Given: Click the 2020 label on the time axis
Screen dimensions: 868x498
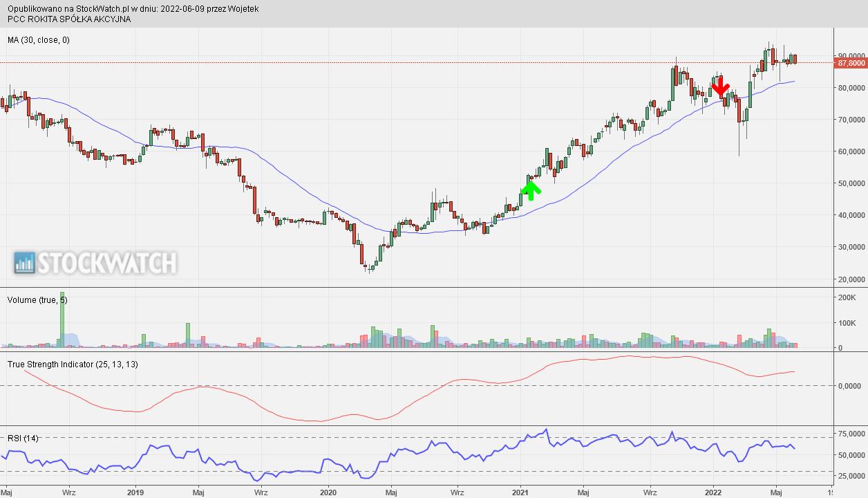Looking at the screenshot, I should point(328,493).
